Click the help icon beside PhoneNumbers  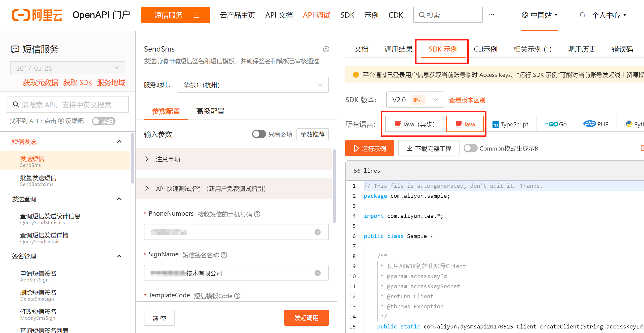click(x=257, y=214)
